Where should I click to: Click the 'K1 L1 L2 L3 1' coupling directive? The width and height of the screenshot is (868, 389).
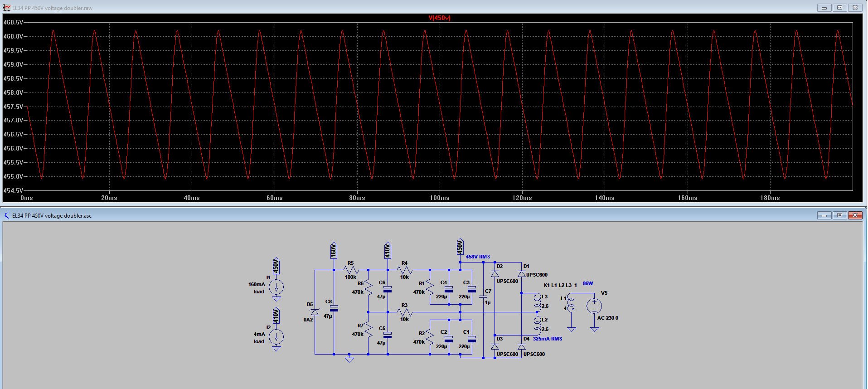560,285
